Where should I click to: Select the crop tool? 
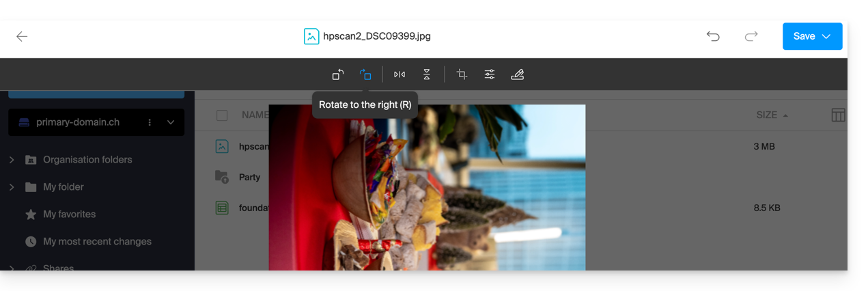click(462, 74)
